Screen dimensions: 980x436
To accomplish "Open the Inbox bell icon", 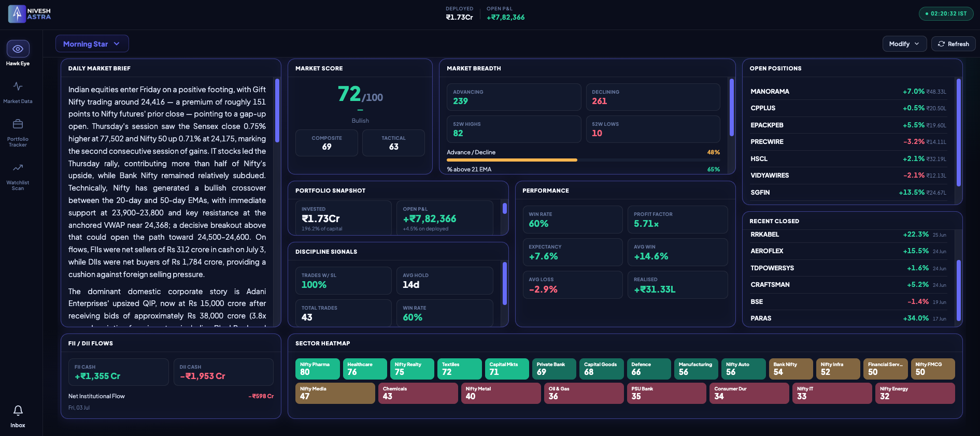I will click(18, 411).
